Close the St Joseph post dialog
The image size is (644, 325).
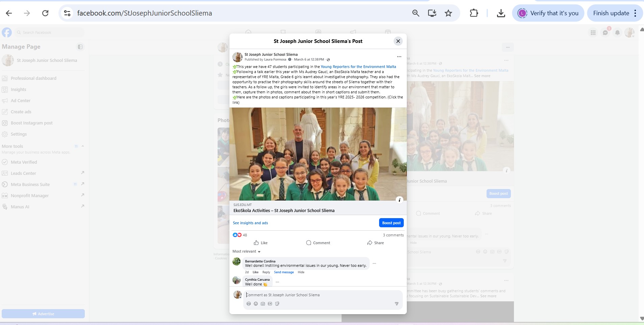pyautogui.click(x=398, y=41)
